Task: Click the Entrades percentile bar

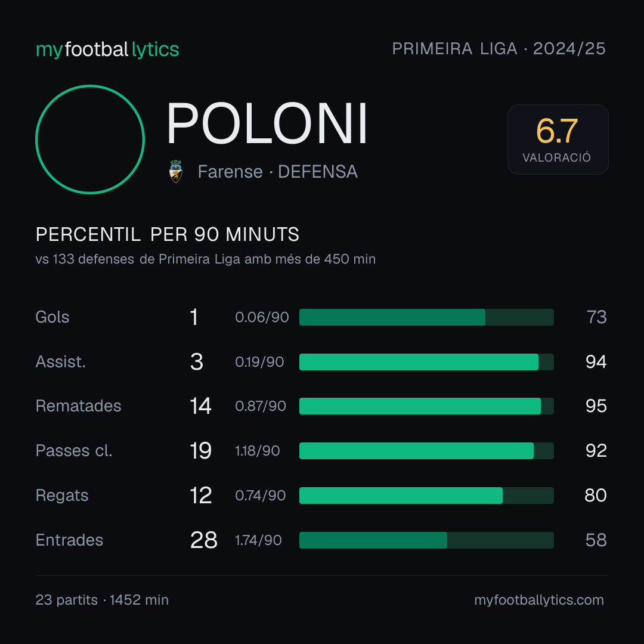Action: (x=426, y=540)
